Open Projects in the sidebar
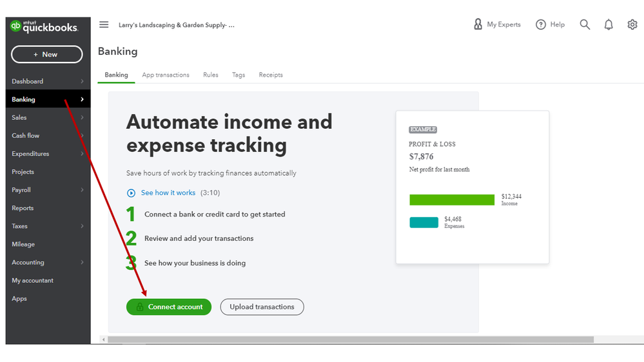The height and width of the screenshot is (362, 644). point(48,171)
